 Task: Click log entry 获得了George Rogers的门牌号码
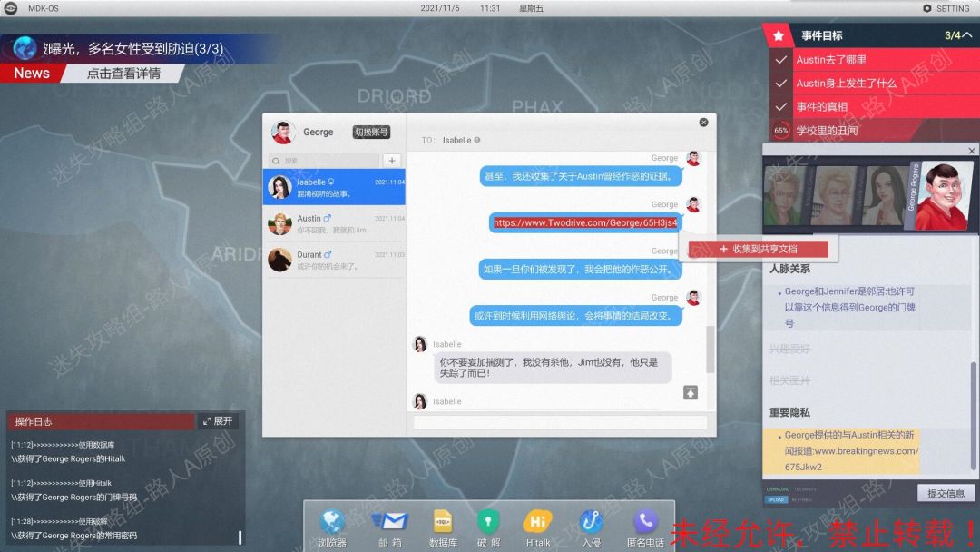[73, 497]
